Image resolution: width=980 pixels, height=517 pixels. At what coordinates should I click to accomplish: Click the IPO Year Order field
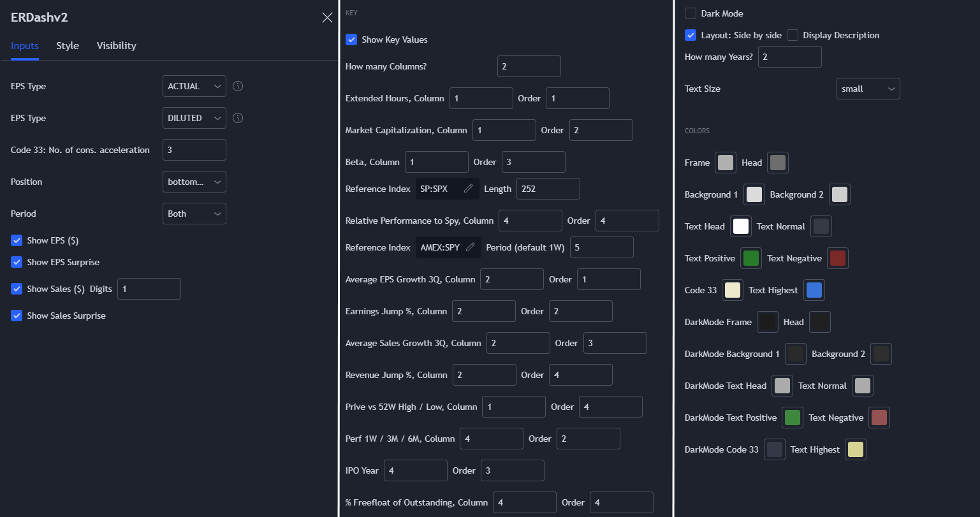[x=513, y=470]
